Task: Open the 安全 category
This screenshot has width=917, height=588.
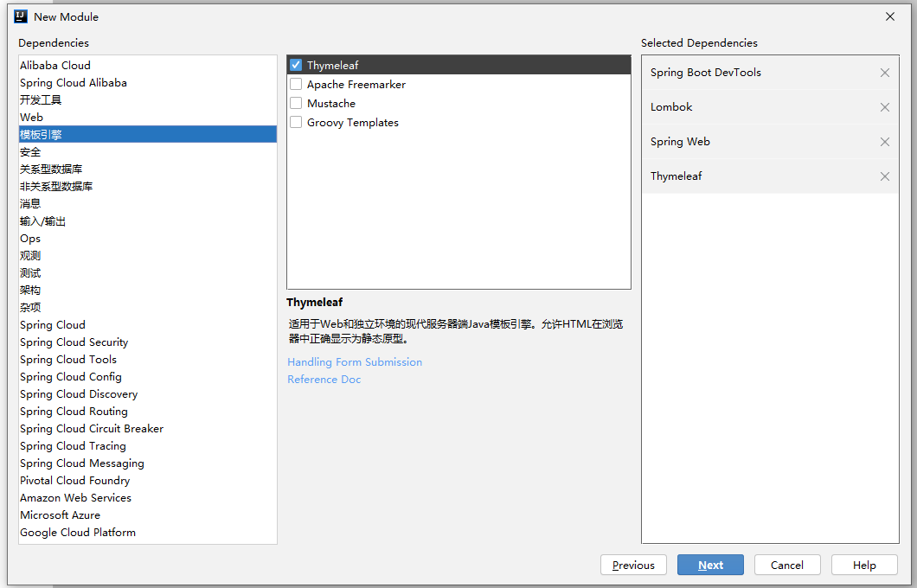Action: (148, 152)
